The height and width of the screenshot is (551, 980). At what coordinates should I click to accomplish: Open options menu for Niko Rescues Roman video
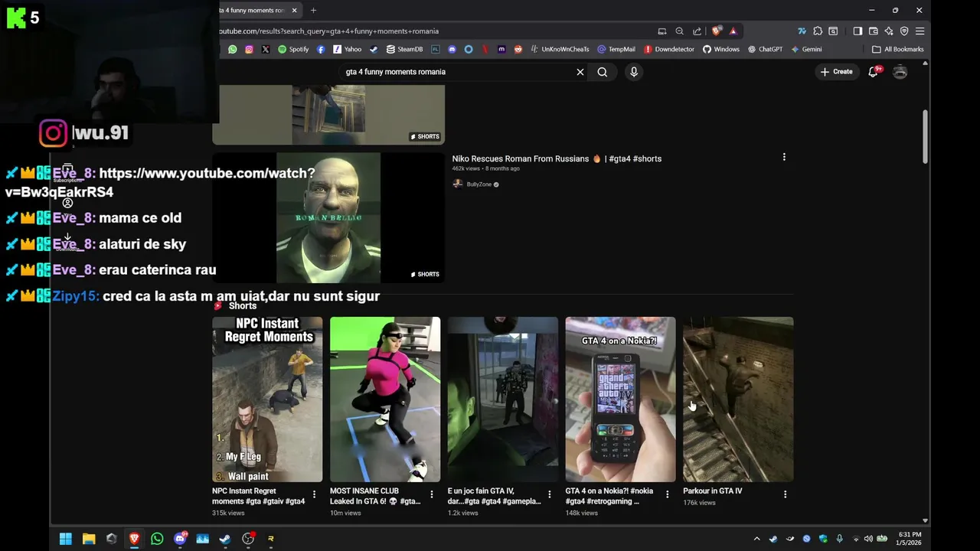(784, 157)
